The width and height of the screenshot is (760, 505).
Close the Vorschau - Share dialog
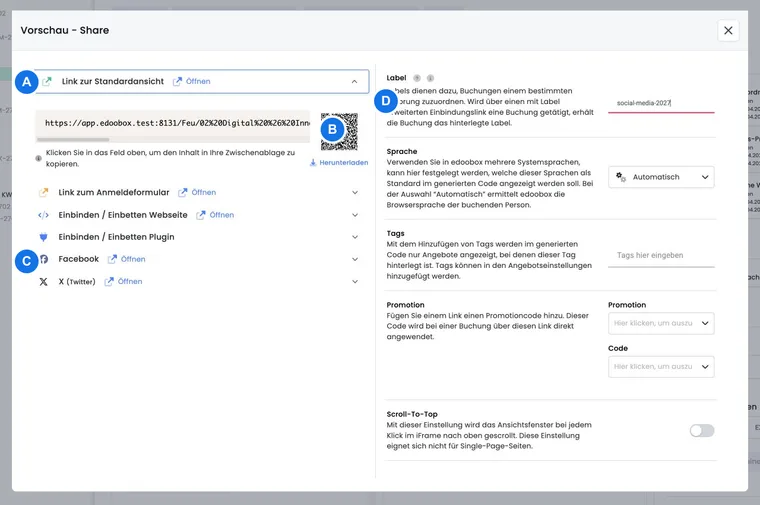coord(728,31)
